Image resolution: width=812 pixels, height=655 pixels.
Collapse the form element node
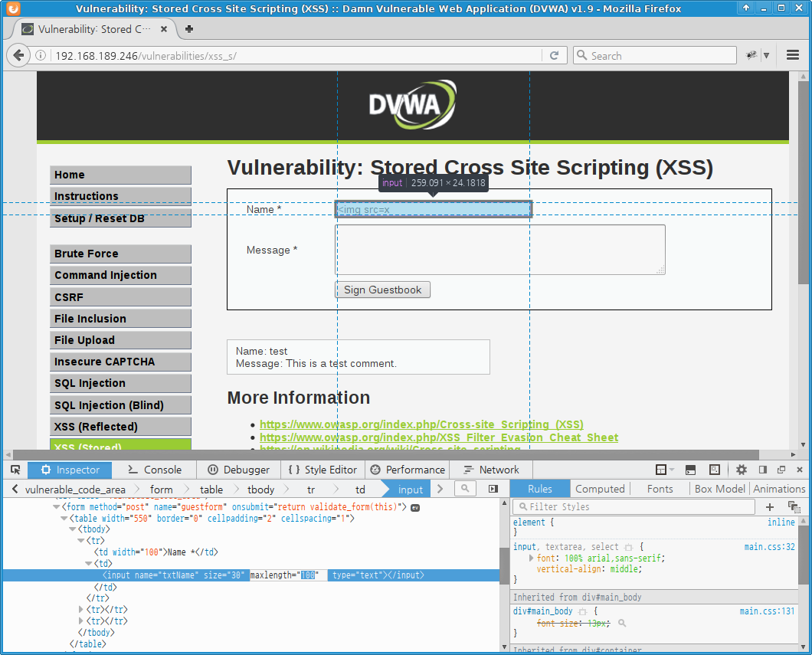click(x=56, y=507)
